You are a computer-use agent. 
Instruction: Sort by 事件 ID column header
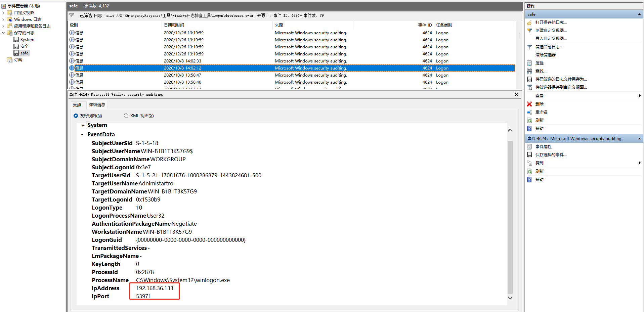[393, 25]
